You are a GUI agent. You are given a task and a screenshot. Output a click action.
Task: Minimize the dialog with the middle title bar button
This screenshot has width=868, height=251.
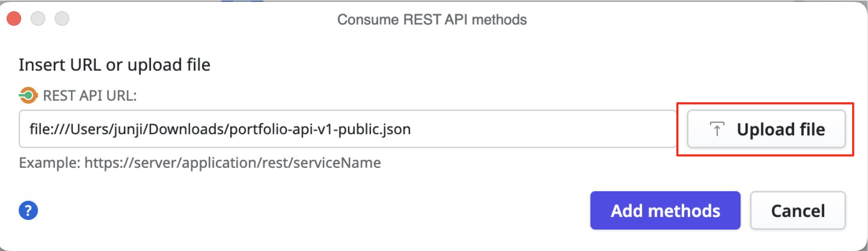click(x=38, y=19)
